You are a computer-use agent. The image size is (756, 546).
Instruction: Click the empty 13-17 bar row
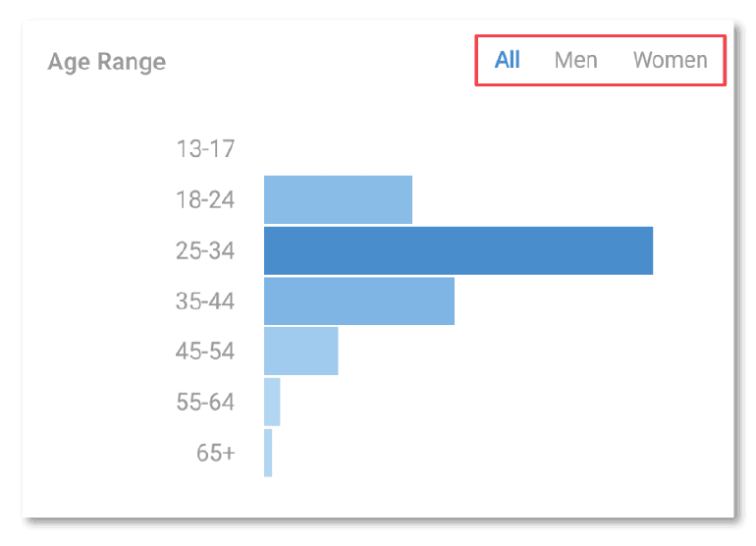pos(393,149)
